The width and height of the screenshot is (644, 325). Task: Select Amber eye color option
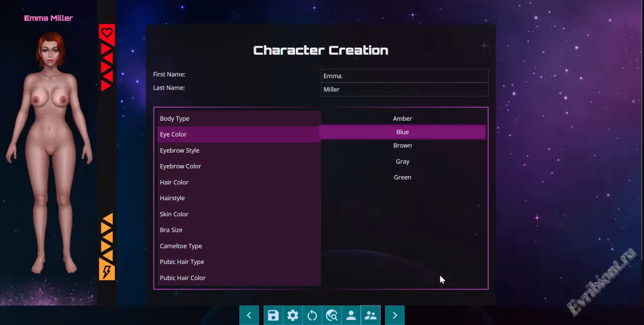(x=403, y=119)
